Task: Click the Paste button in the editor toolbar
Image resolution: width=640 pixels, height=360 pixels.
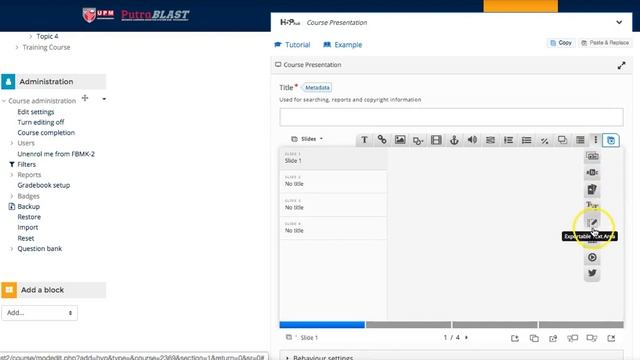Action: (x=611, y=140)
